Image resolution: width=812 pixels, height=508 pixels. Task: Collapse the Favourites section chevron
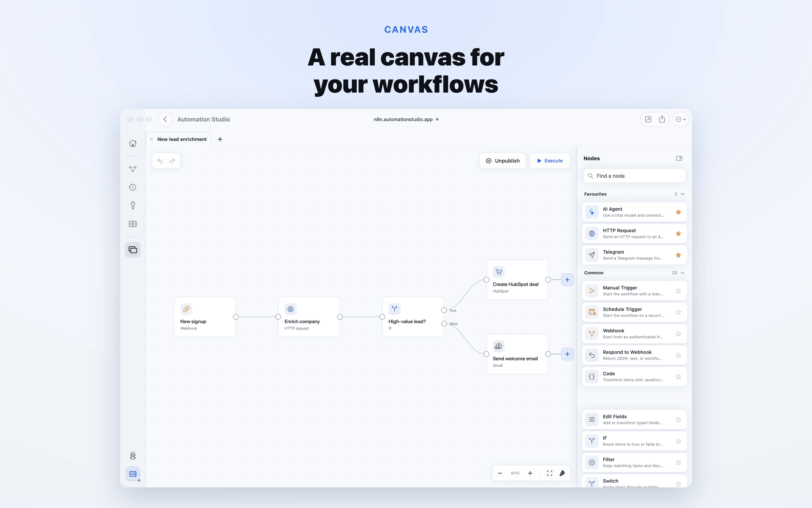(x=682, y=194)
